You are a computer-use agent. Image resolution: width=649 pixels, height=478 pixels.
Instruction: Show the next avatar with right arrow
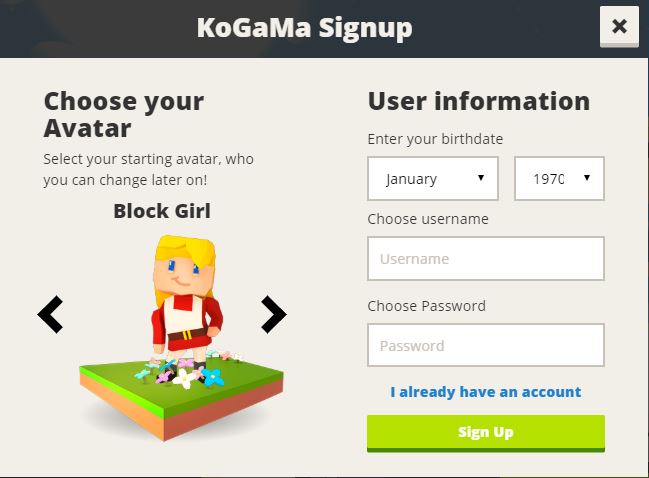(x=274, y=315)
